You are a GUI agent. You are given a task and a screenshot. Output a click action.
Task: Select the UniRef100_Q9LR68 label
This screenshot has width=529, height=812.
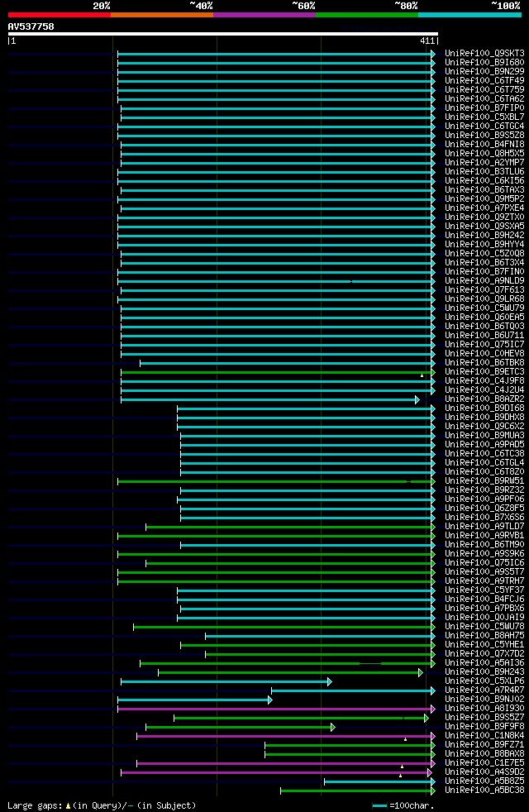484,299
